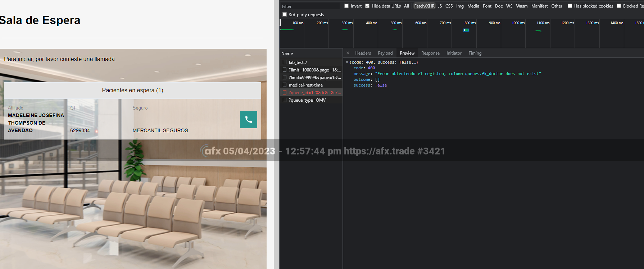Click the 800 ms timeline request marker
The height and width of the screenshot is (269, 644).
[466, 30]
